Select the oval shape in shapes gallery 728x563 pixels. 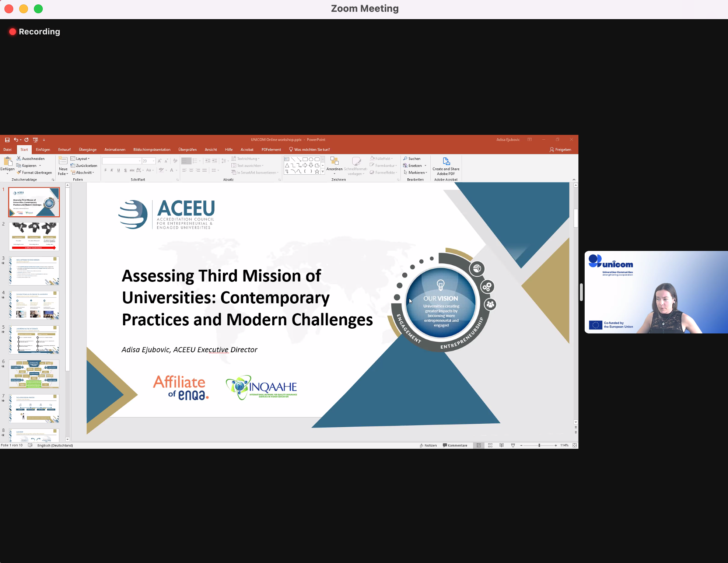click(x=311, y=159)
